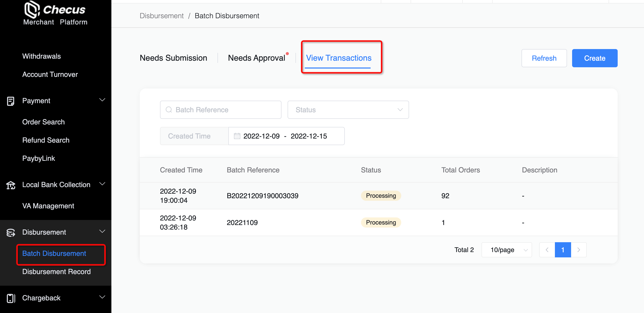Open the Status filter dropdown
Viewport: 644px width, 313px height.
pyautogui.click(x=348, y=110)
